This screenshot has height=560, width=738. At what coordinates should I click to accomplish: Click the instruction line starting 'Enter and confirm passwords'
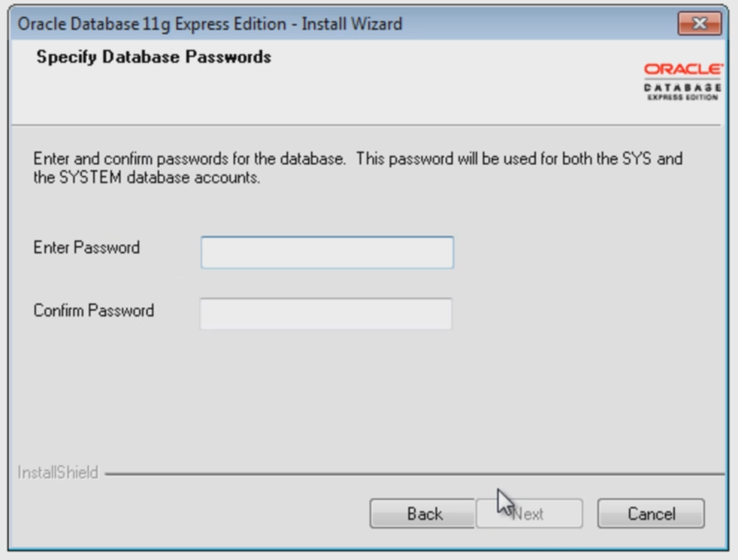pos(357,159)
